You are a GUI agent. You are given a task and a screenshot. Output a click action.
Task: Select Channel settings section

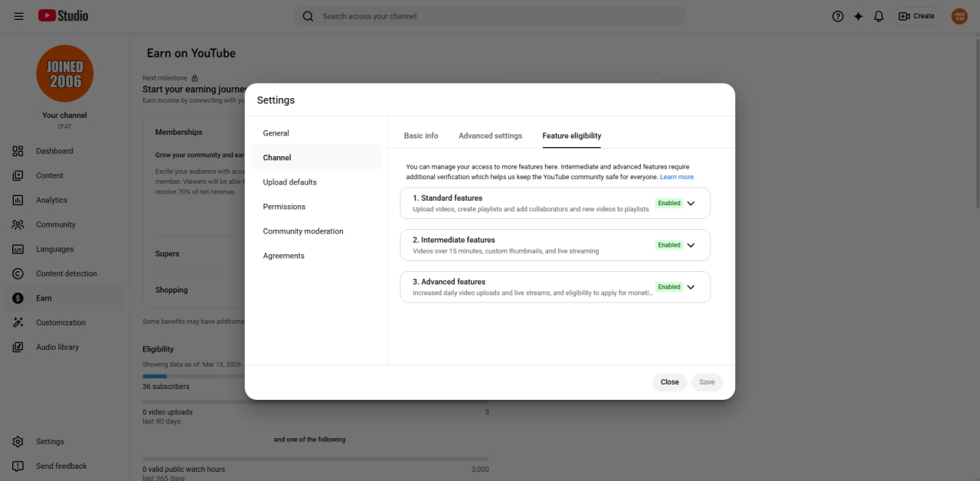pyautogui.click(x=315, y=158)
